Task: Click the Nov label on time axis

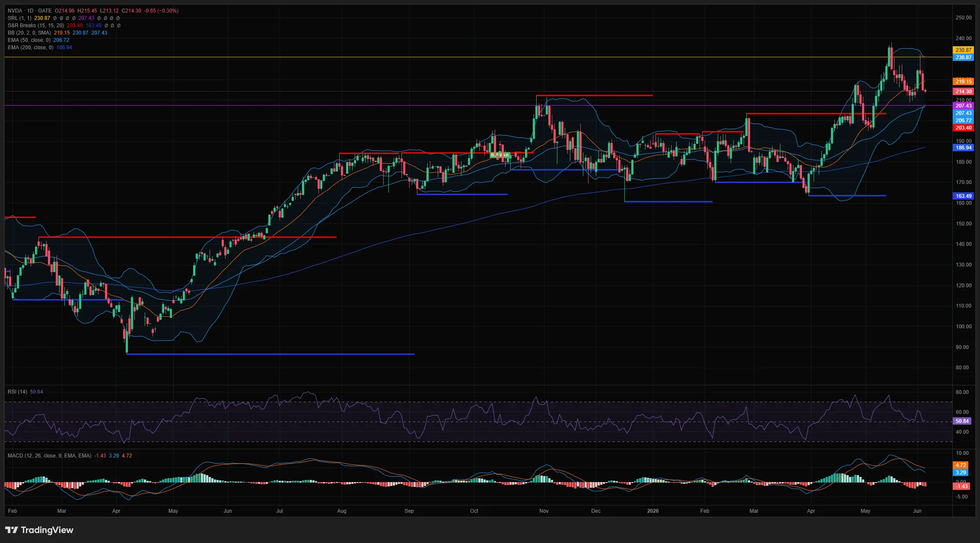Action: [544, 511]
